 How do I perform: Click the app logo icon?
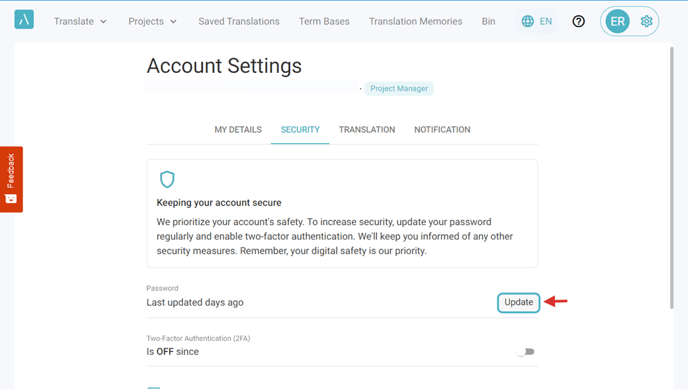click(24, 20)
